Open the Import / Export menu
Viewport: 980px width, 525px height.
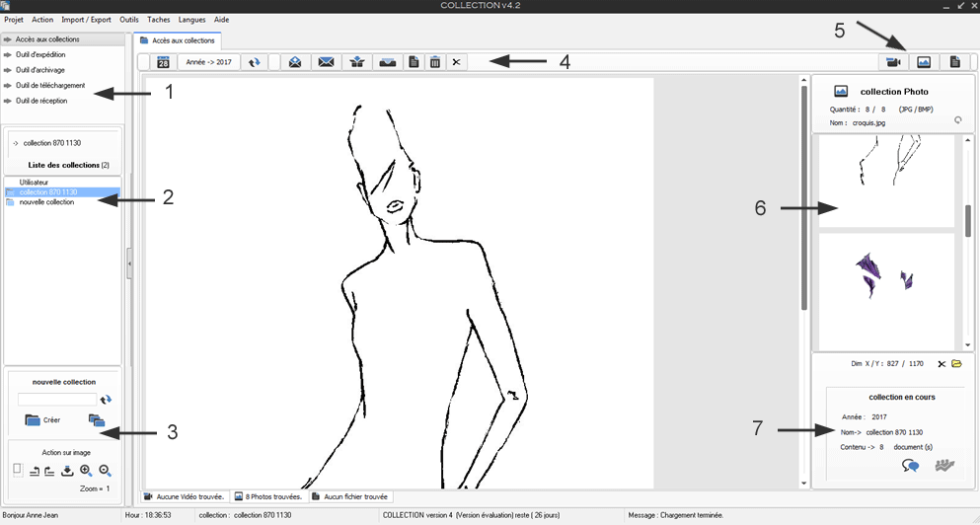click(86, 20)
